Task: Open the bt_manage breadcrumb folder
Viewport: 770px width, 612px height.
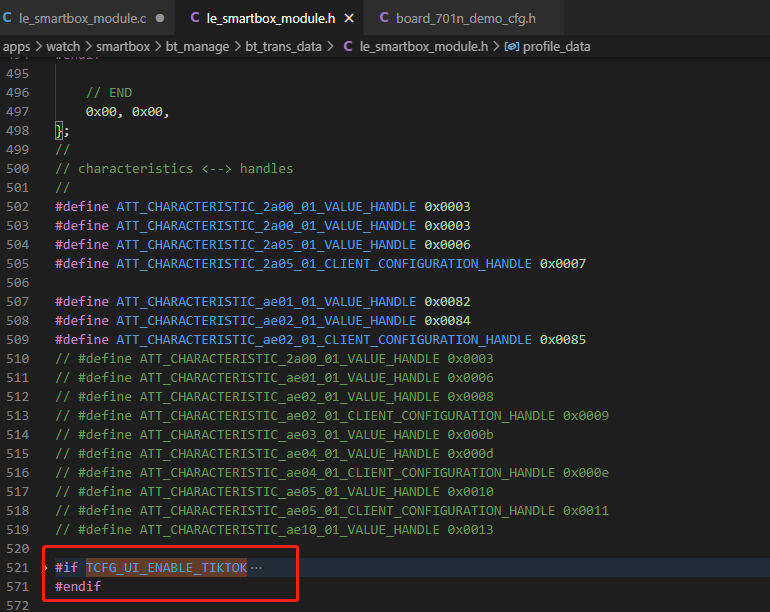Action: pyautogui.click(x=197, y=47)
